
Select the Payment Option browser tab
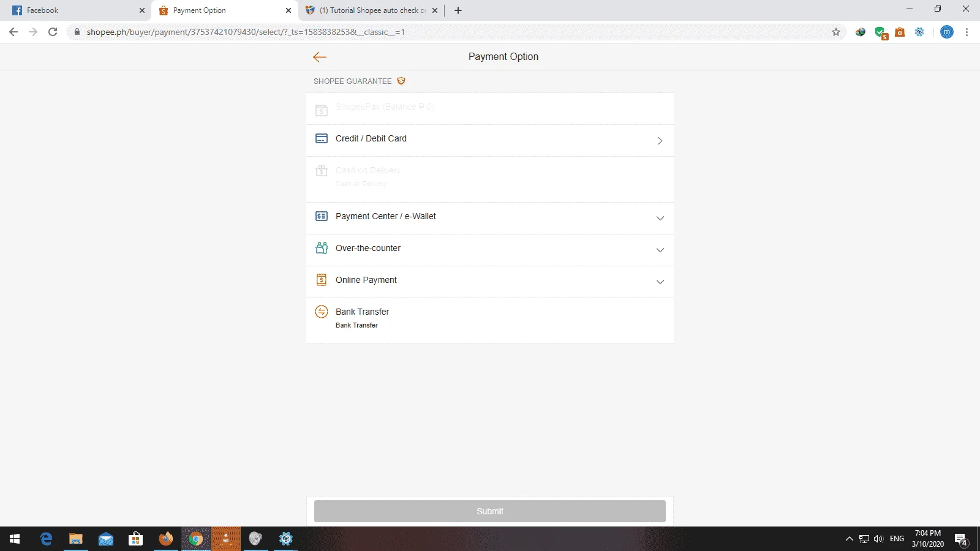(224, 10)
